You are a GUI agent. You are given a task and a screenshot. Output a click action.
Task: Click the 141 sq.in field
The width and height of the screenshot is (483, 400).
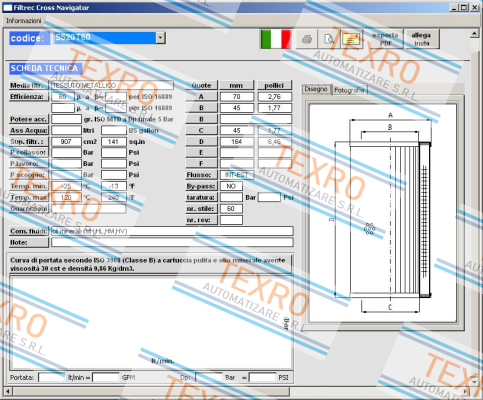pos(114,142)
